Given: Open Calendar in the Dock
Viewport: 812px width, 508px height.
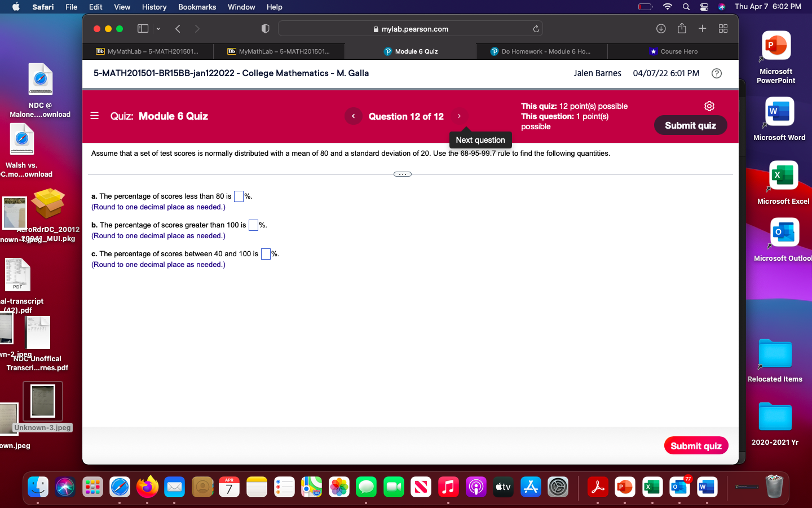Looking at the screenshot, I should coord(229,487).
